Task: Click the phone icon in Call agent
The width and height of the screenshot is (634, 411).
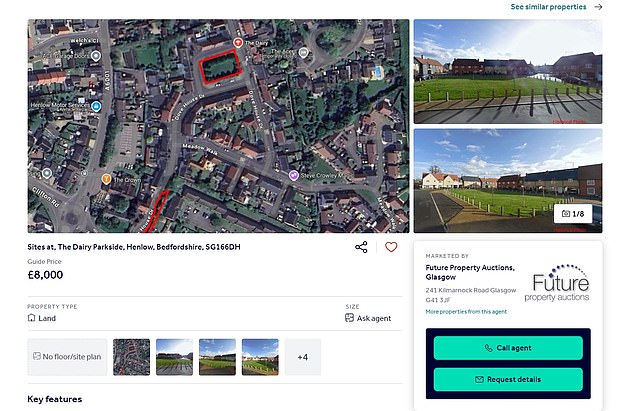Action: (x=488, y=348)
